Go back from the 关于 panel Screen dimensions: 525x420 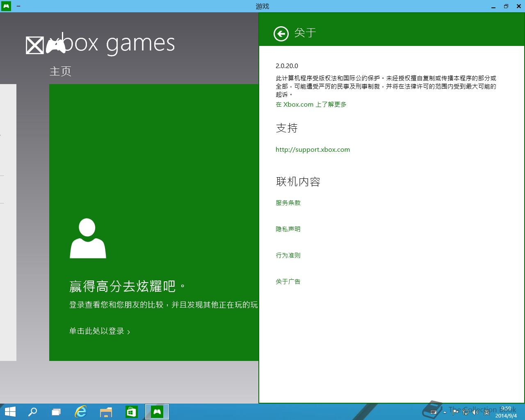pos(281,34)
